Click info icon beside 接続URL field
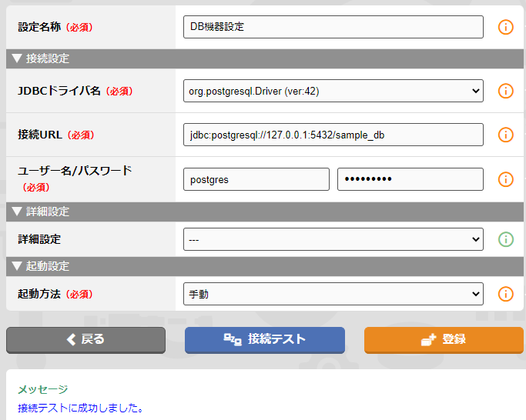 [505, 135]
